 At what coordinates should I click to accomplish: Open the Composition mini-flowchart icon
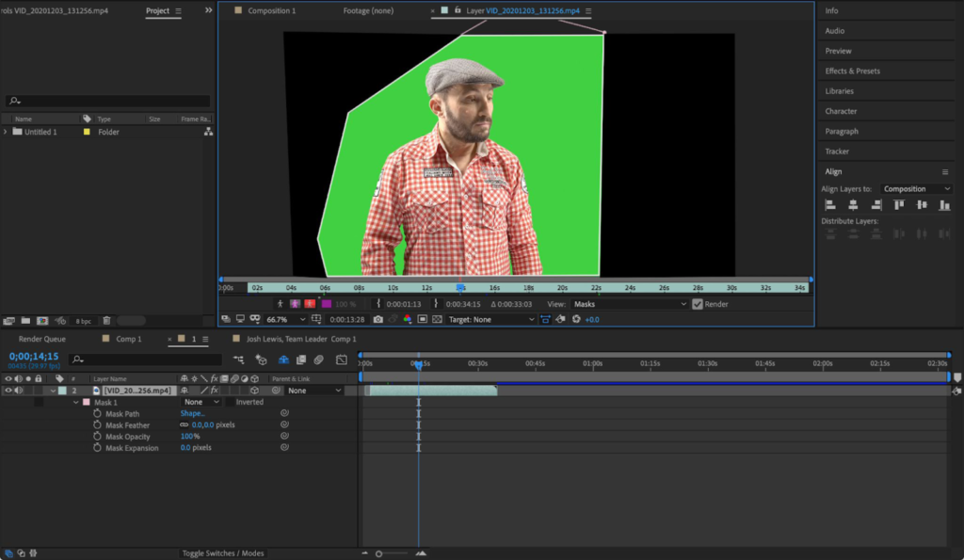pos(239,360)
